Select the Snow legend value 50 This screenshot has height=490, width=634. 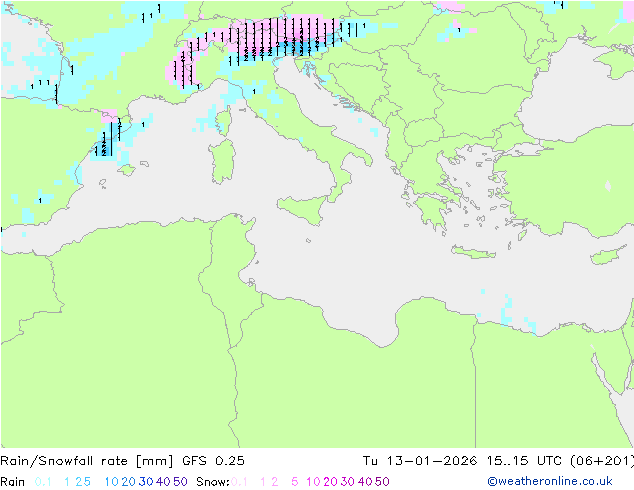point(382,482)
